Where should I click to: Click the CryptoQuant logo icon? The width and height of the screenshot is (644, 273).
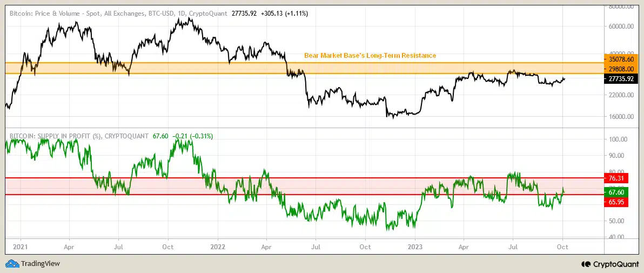click(586, 264)
